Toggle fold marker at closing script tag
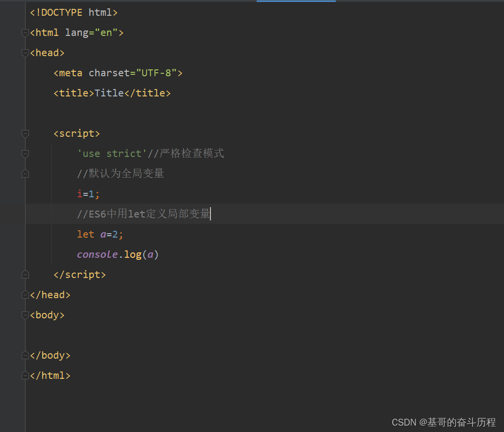504x432 pixels. click(25, 275)
